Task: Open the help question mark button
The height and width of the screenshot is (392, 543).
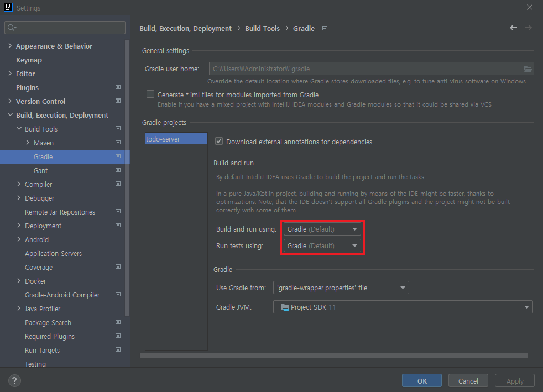Action: click(x=14, y=381)
